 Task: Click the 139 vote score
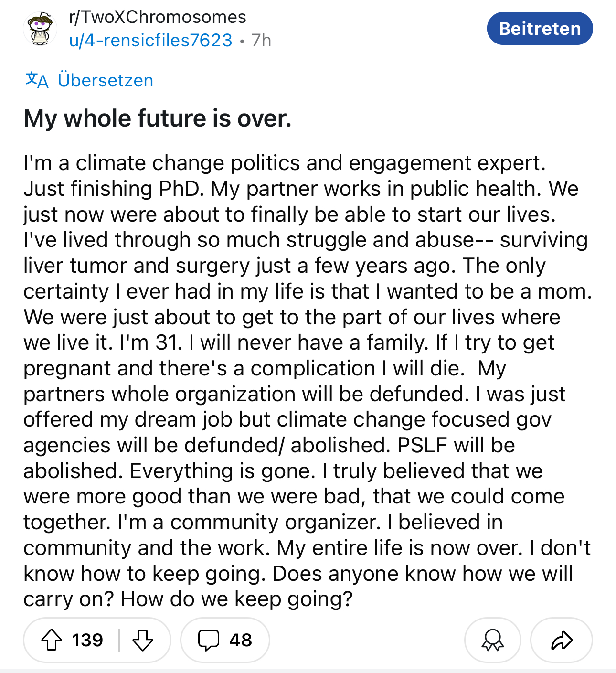[x=87, y=640]
